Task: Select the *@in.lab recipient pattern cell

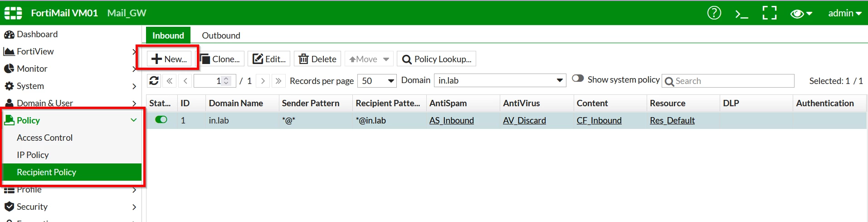Action: (390, 120)
